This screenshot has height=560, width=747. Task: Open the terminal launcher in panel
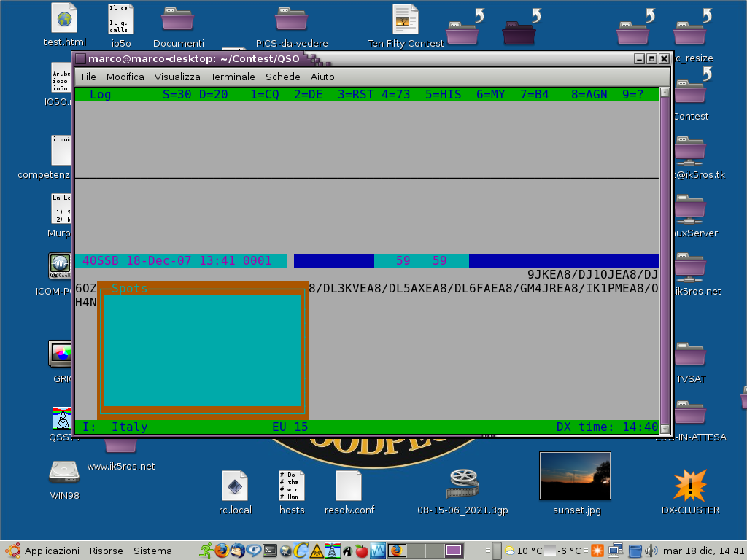270,551
